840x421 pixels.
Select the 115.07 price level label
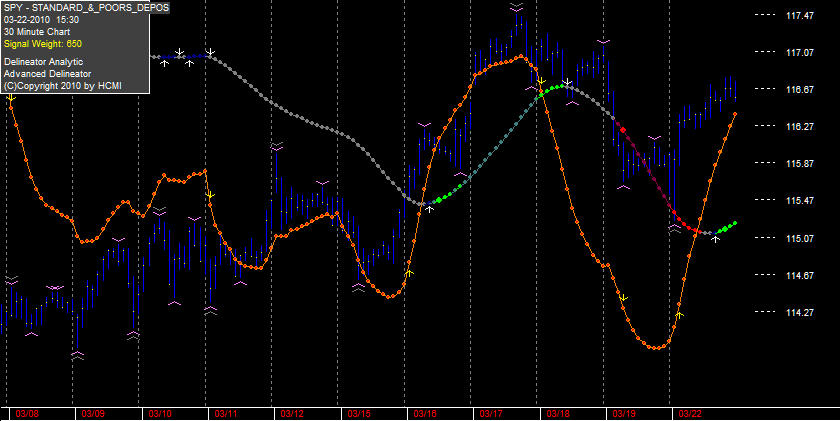(x=800, y=238)
